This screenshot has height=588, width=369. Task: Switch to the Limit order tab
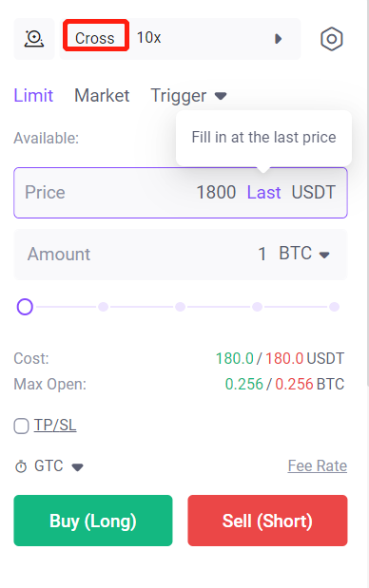pos(33,96)
